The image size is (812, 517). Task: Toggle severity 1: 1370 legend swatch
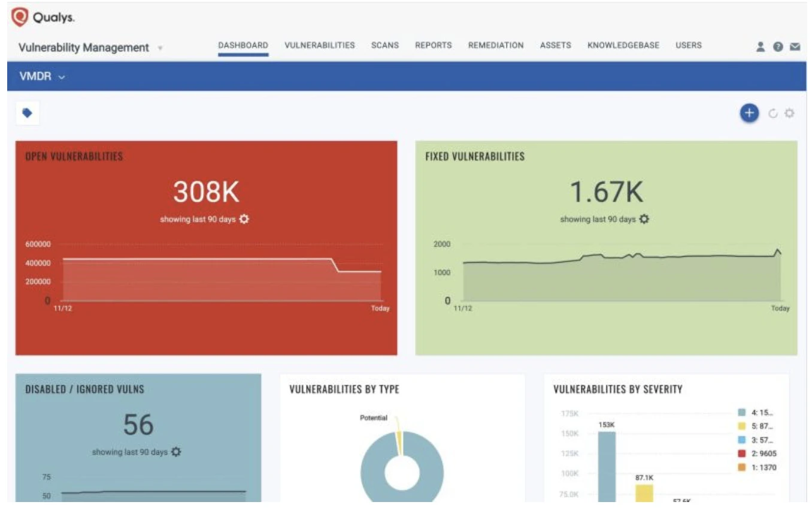pos(742,467)
